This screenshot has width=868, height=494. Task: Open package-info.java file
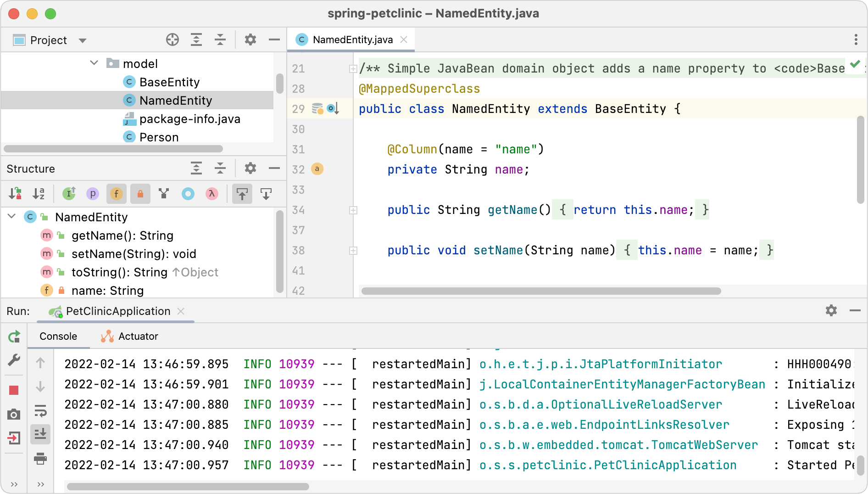click(189, 119)
